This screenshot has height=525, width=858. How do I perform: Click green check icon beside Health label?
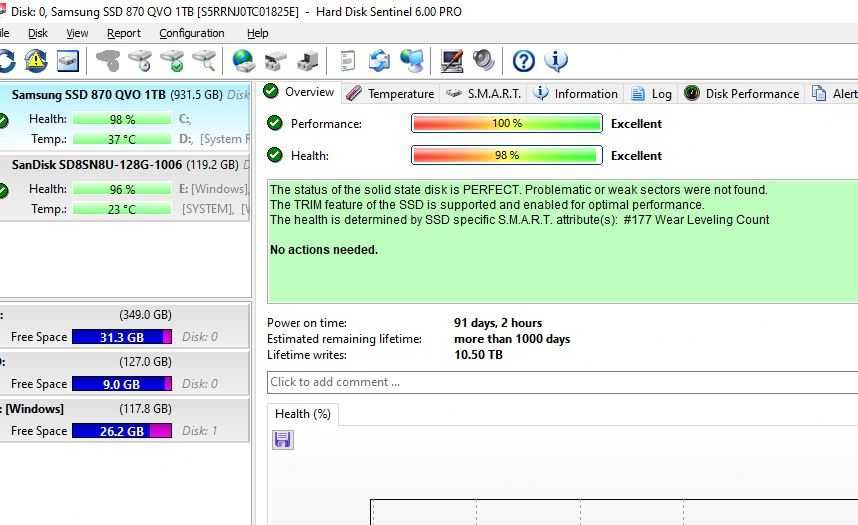(275, 155)
